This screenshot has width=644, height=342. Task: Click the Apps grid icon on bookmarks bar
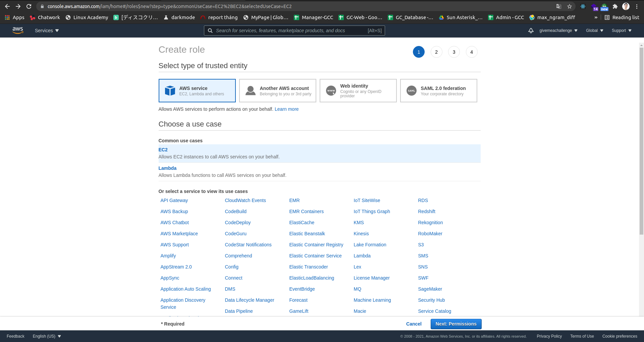[x=7, y=17]
